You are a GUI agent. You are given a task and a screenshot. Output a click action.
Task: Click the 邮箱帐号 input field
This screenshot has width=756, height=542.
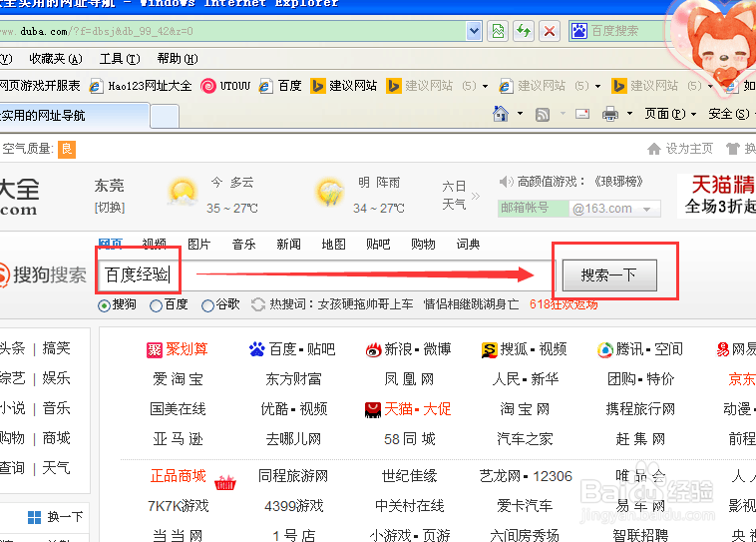click(x=534, y=209)
